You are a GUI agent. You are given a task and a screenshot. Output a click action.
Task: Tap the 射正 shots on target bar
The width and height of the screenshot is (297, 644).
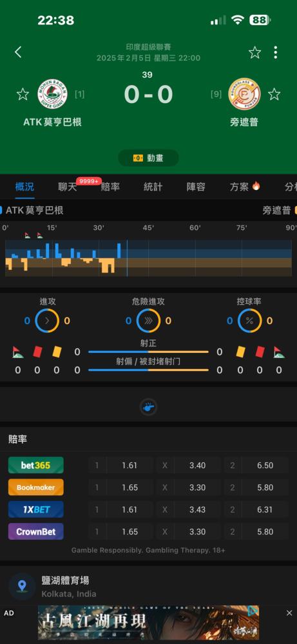point(148,352)
